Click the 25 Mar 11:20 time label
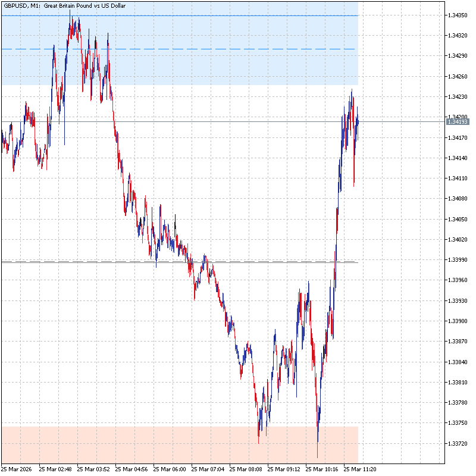Viewport: 476px width, 476px height. [360, 469]
